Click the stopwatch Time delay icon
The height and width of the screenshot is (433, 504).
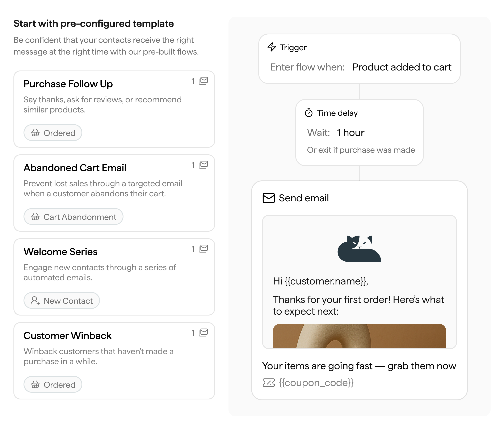click(x=309, y=113)
